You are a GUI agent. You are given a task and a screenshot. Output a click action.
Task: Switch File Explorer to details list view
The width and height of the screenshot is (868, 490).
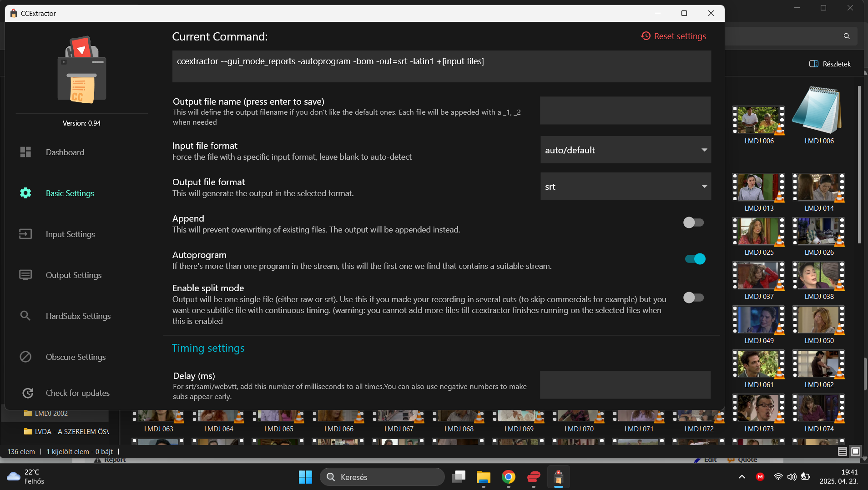[843, 451]
